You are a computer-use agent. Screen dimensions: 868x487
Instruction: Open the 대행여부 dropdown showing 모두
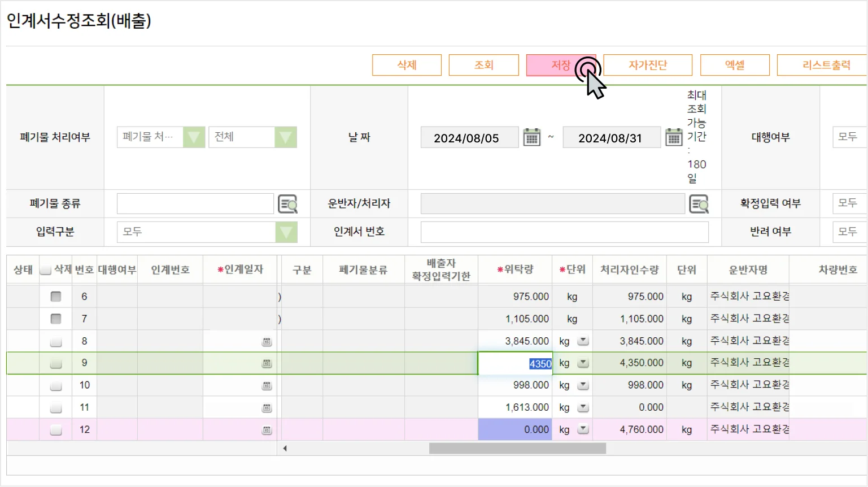[x=848, y=137]
